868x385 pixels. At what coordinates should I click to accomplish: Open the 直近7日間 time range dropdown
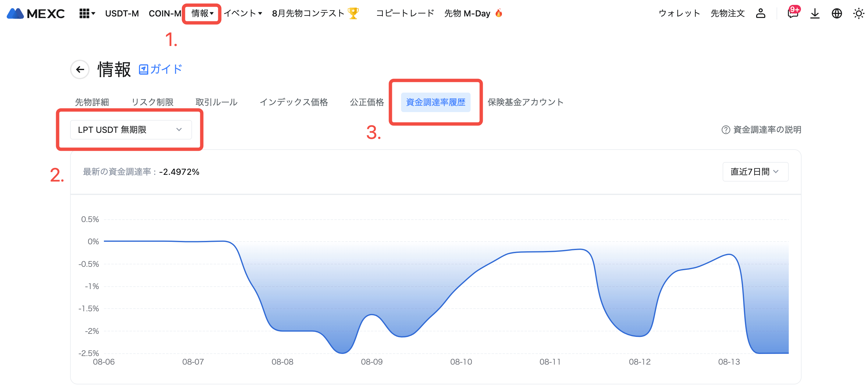pos(755,172)
